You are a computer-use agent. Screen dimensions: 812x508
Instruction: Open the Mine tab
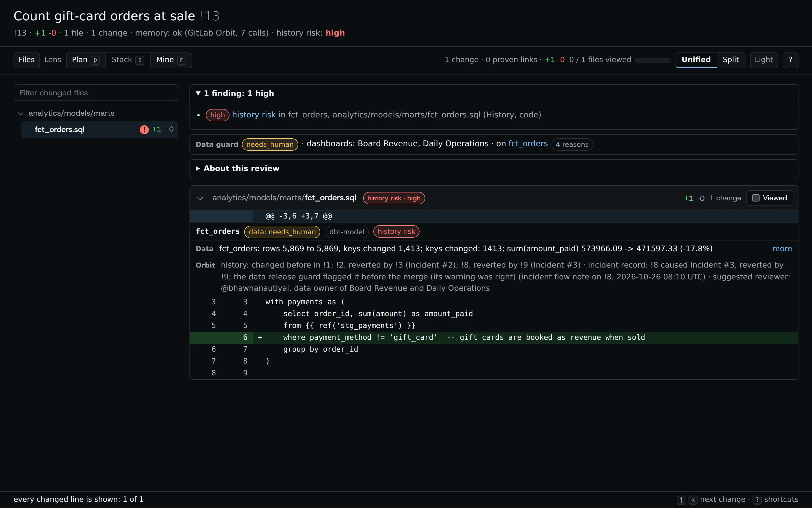[171, 60]
